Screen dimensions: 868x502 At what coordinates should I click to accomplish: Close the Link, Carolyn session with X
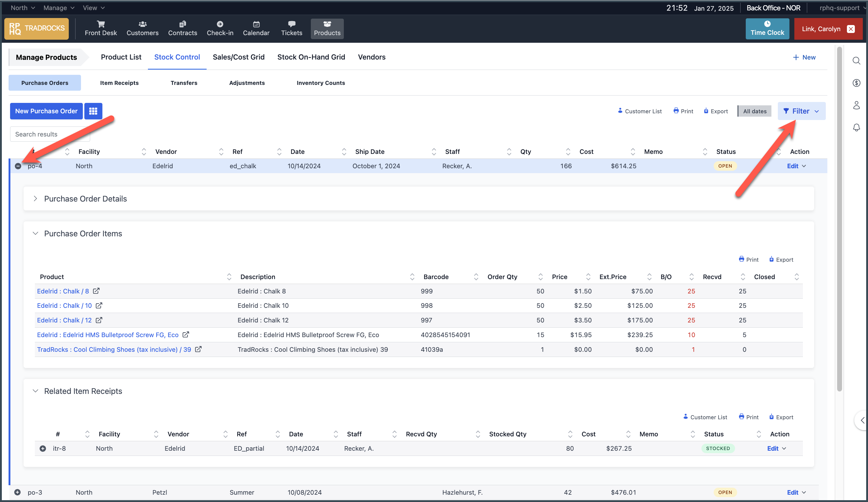851,29
